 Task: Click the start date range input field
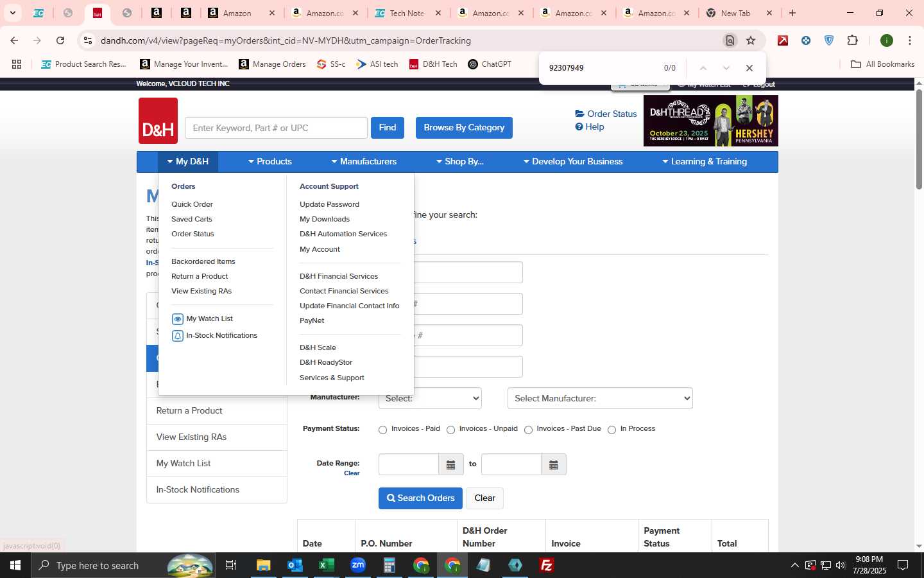(x=409, y=464)
